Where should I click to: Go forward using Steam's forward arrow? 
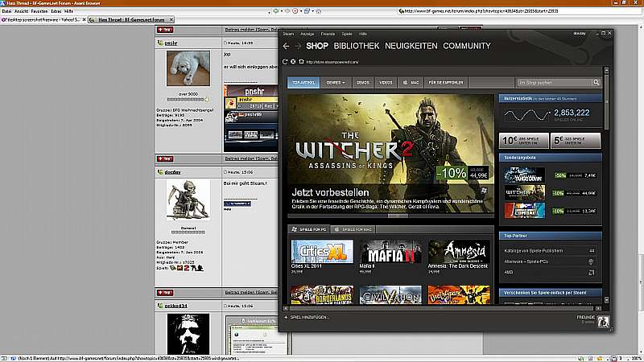point(298,47)
